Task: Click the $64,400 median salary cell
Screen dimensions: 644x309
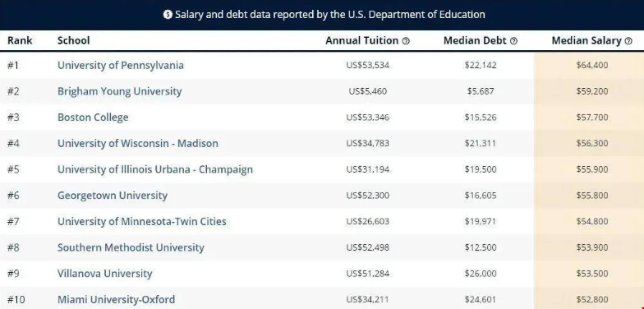Action: pos(591,66)
